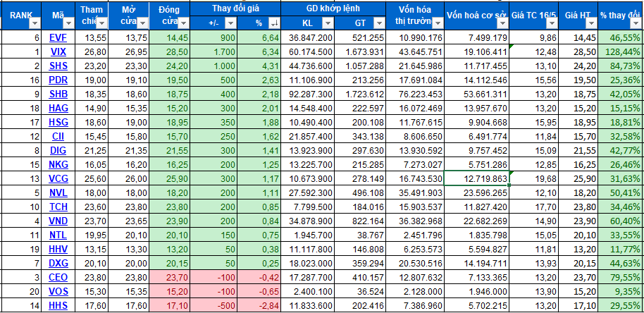
Task: Open the SHS stock code link
Action: 58,66
